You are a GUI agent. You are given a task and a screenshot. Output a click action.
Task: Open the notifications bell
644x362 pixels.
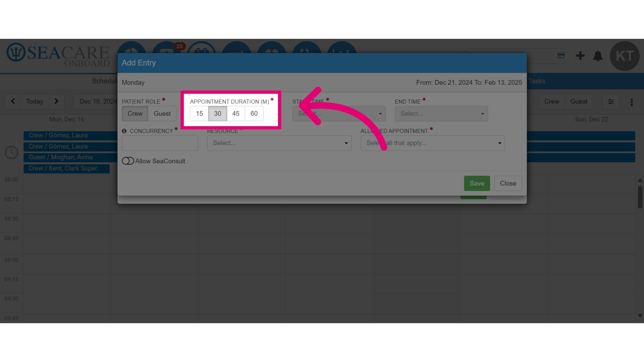click(x=598, y=56)
